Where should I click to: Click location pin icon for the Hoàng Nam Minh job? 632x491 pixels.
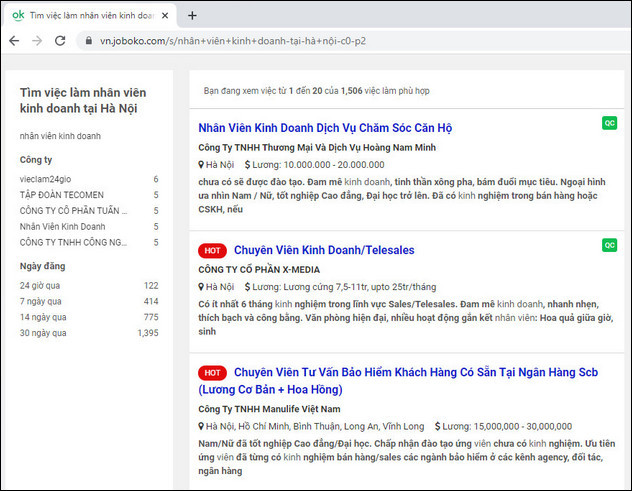(x=201, y=164)
